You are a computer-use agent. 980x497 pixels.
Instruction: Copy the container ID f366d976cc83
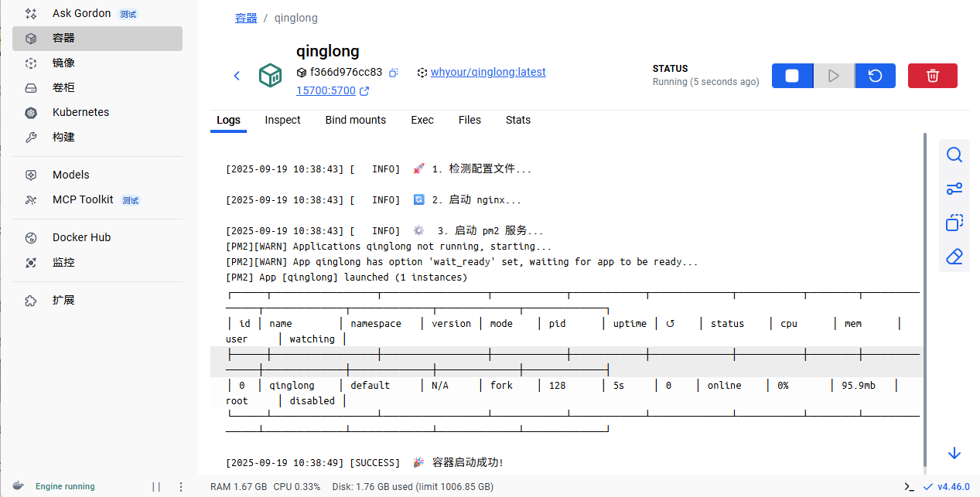tap(393, 73)
